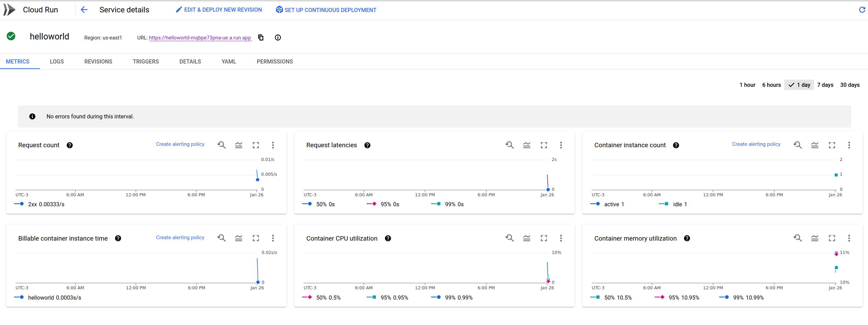View Request count chart in full screen

tap(256, 145)
